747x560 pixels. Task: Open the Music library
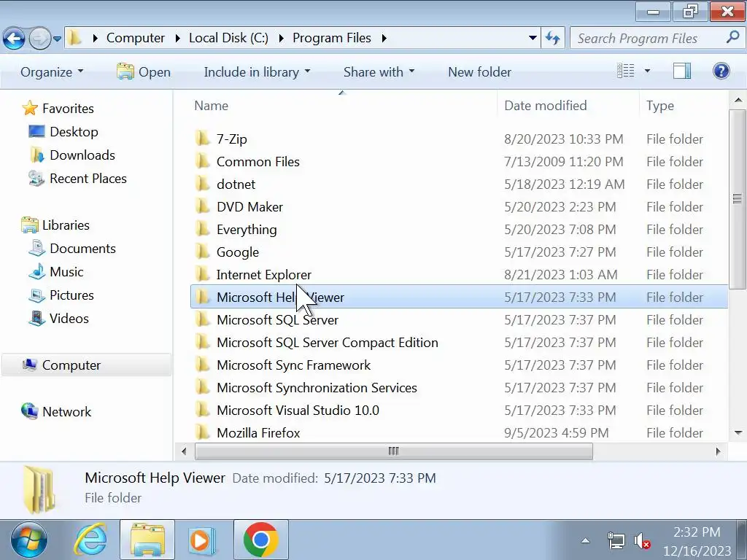[x=55, y=272]
